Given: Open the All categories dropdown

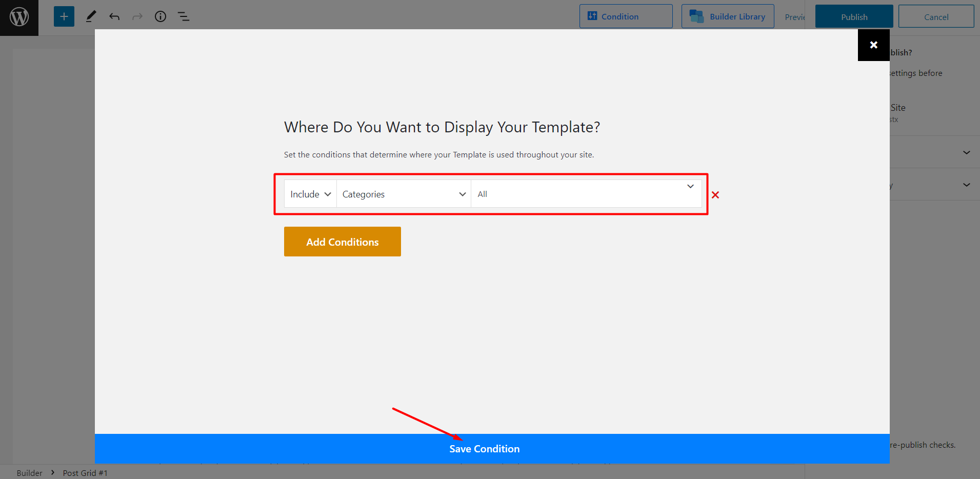Looking at the screenshot, I should 586,194.
